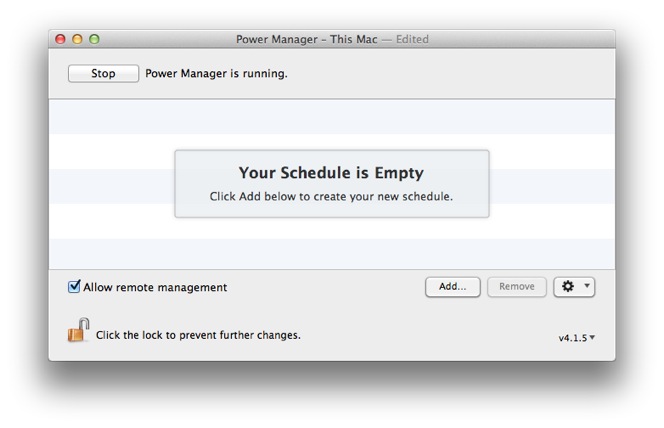Image resolution: width=664 pixels, height=428 pixels.
Task: Minimize the window with the yellow button
Action: pos(77,40)
